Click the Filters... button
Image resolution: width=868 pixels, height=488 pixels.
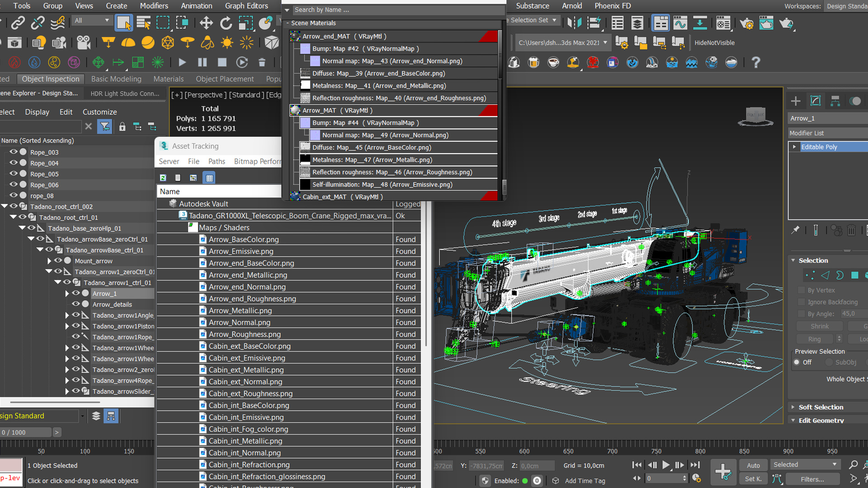(812, 479)
